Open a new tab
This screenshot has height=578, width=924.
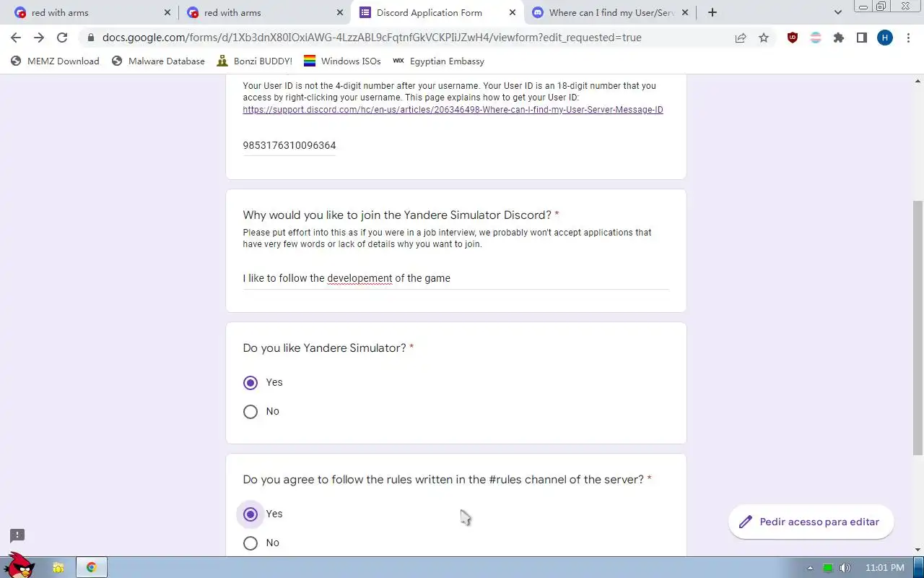(712, 12)
